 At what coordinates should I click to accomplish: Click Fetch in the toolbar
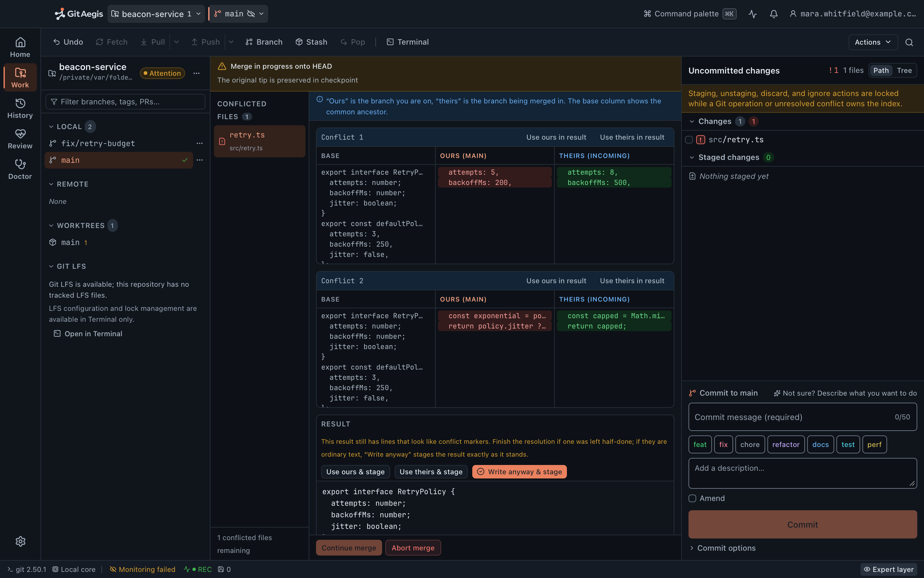[112, 42]
